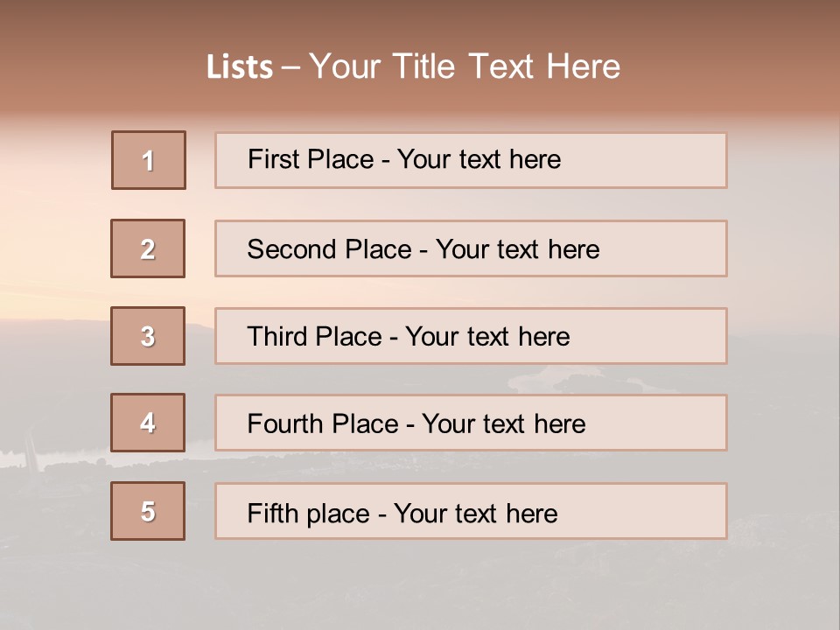Select the number 4 box
The image size is (840, 630).
148,423
